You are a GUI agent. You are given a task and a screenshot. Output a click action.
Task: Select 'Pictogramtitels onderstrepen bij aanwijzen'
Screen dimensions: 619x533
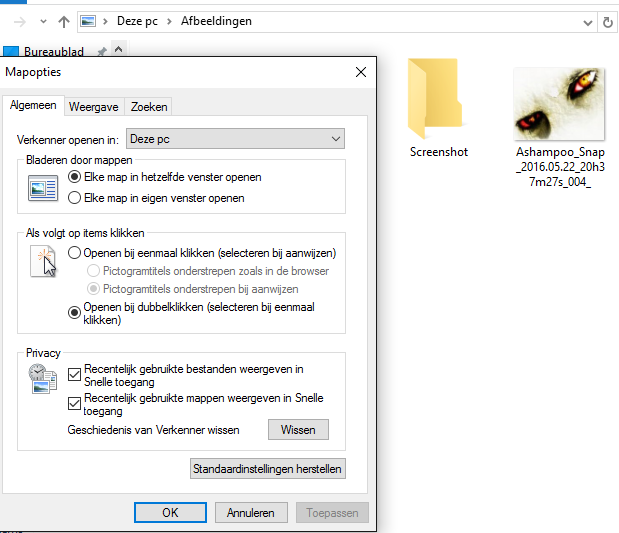193,289
